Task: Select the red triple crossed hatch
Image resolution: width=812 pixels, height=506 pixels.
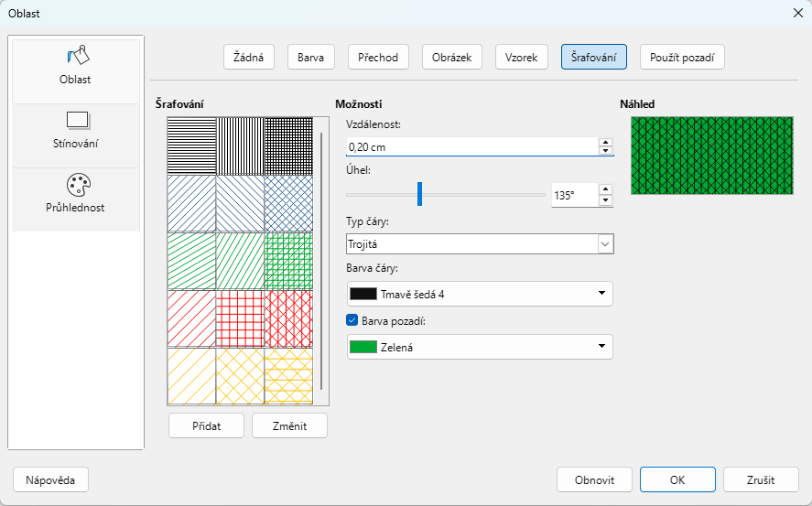Action: 289,318
